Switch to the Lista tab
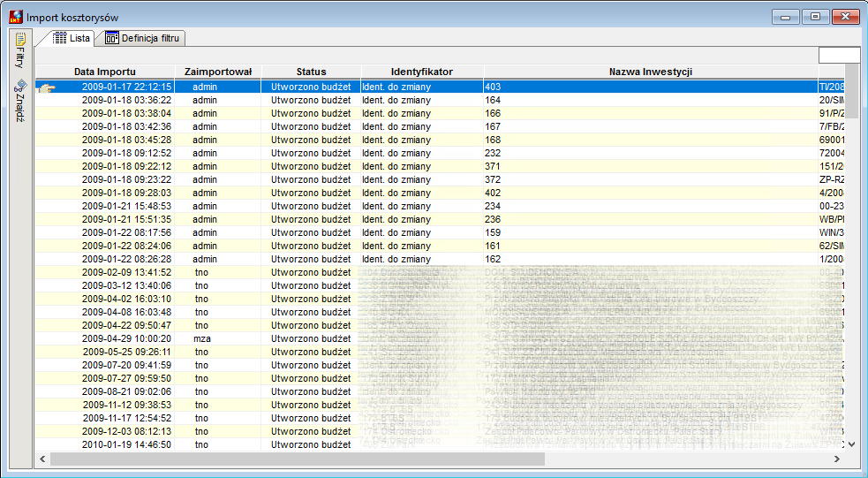This screenshot has width=868, height=478. point(72,38)
